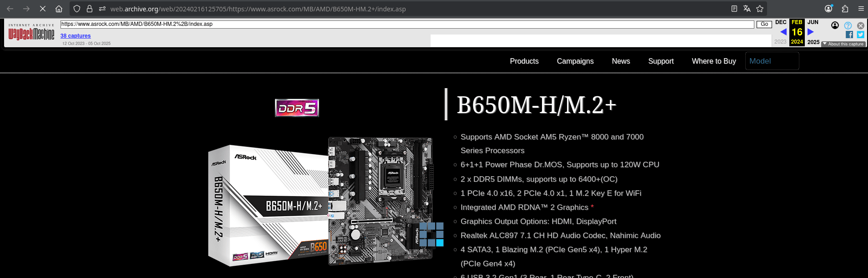Viewport: 868px width, 278px height.
Task: Click the FEB 16 2024 current capture date
Action: 797,32
